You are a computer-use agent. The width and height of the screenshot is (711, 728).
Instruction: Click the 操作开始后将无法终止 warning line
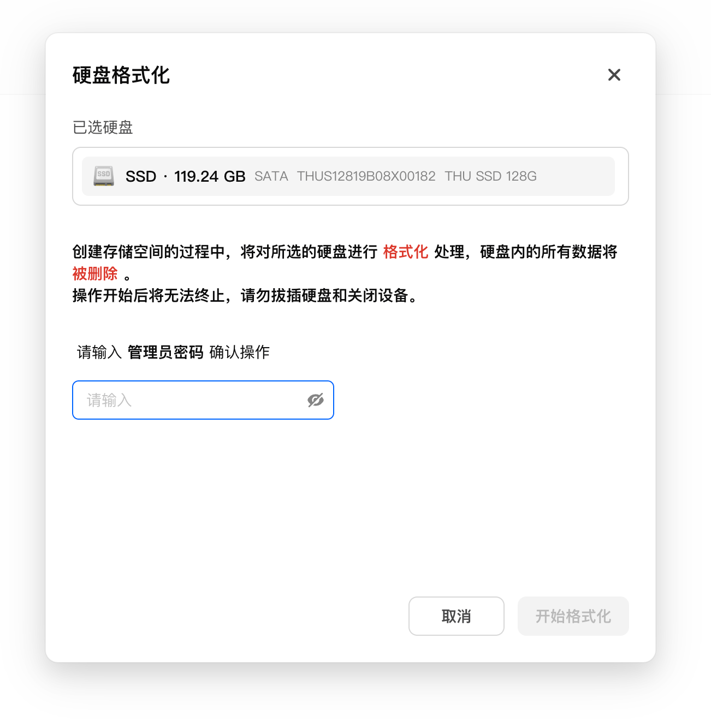tap(246, 295)
